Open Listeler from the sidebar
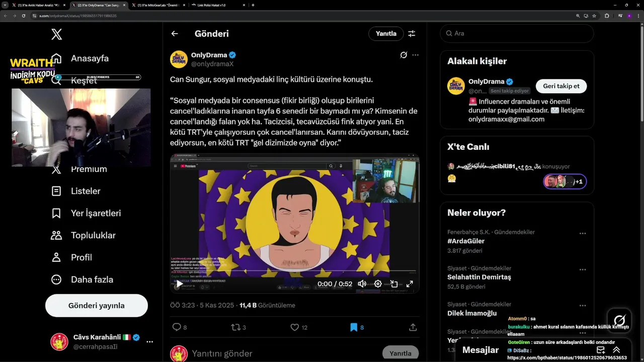Screen dimensions: 644x362 tap(75, 191)
